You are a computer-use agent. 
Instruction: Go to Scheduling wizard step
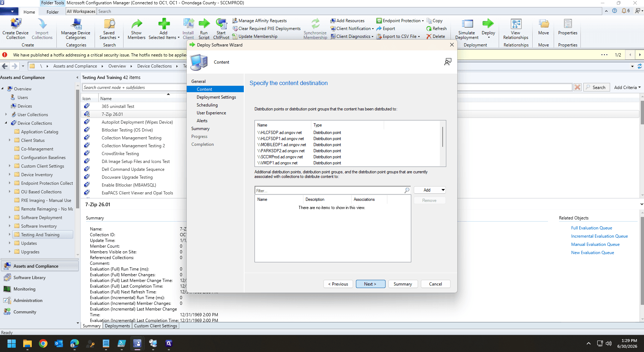pyautogui.click(x=207, y=105)
